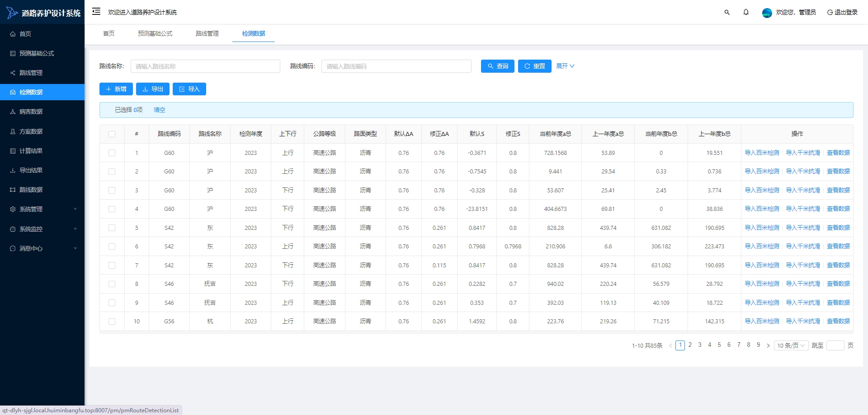Expand the 消息中心 sidebar submenu arrow

(75, 248)
